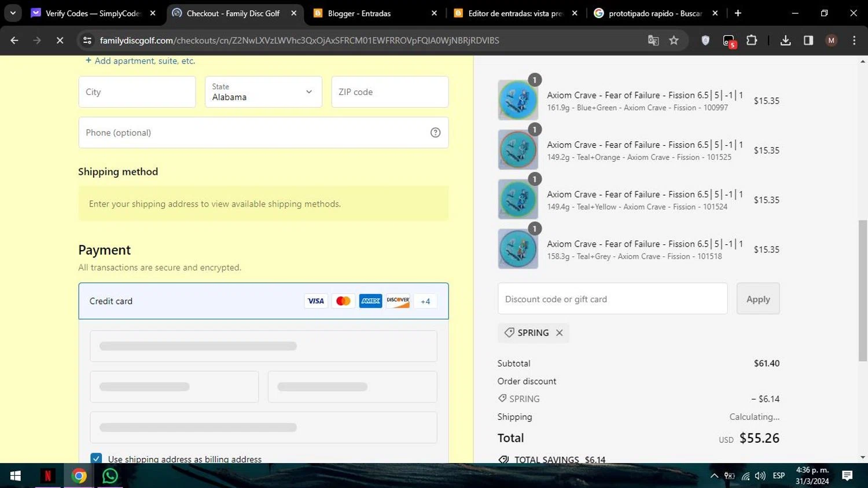868x488 pixels.
Task: Click the ESP language indicator
Action: [x=779, y=476]
